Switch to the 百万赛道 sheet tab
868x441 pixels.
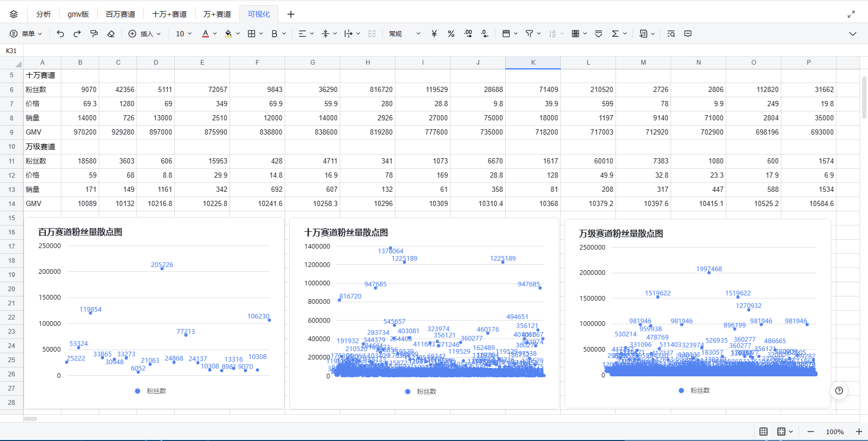pyautogui.click(x=120, y=14)
